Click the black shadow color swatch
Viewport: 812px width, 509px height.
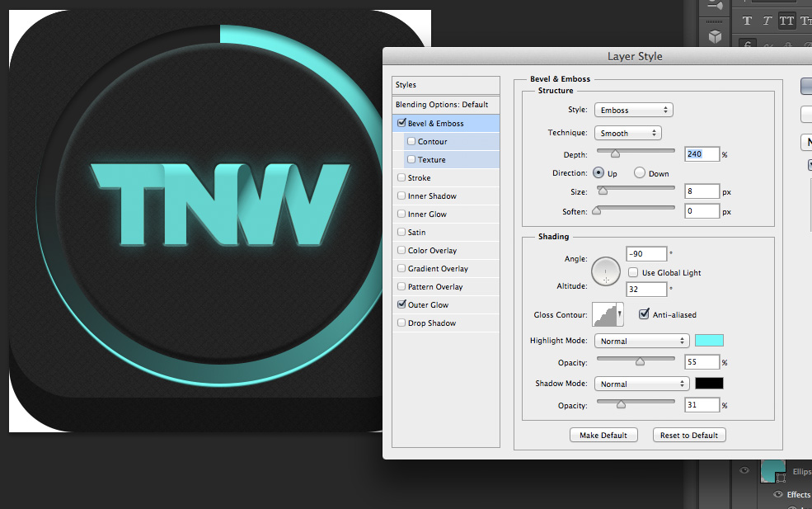[709, 383]
